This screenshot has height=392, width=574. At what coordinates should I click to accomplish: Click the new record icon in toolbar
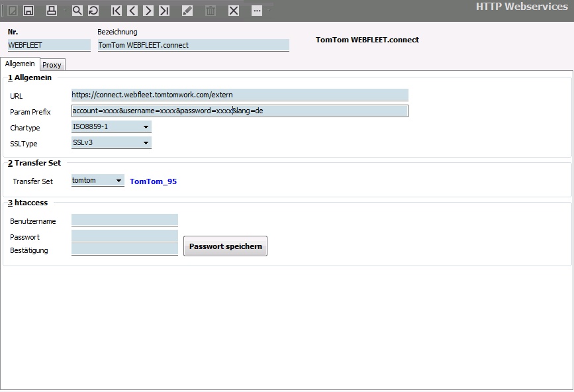point(13,11)
